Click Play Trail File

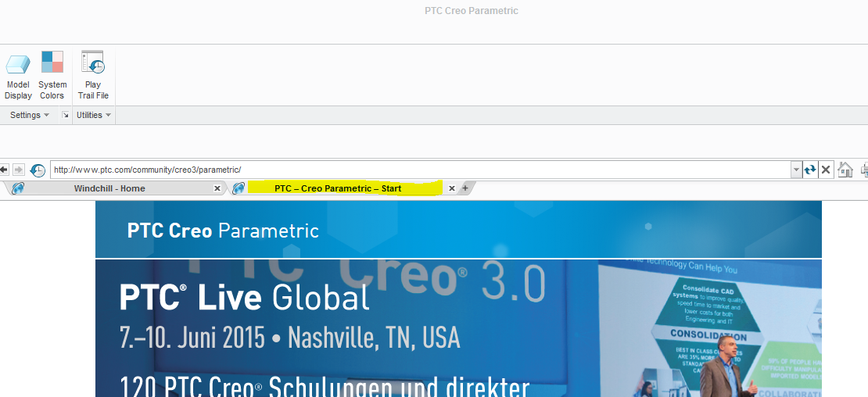93,77
